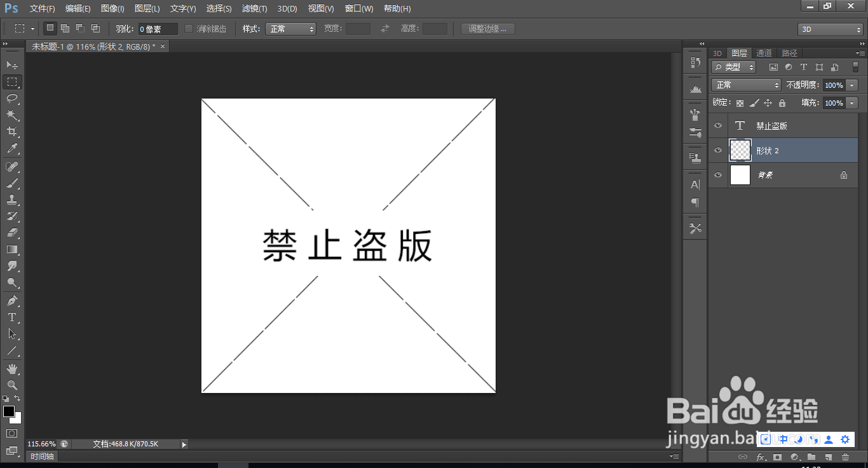Viewport: 868px width, 468px height.
Task: Click the 调整边缘... button
Action: tap(488, 29)
